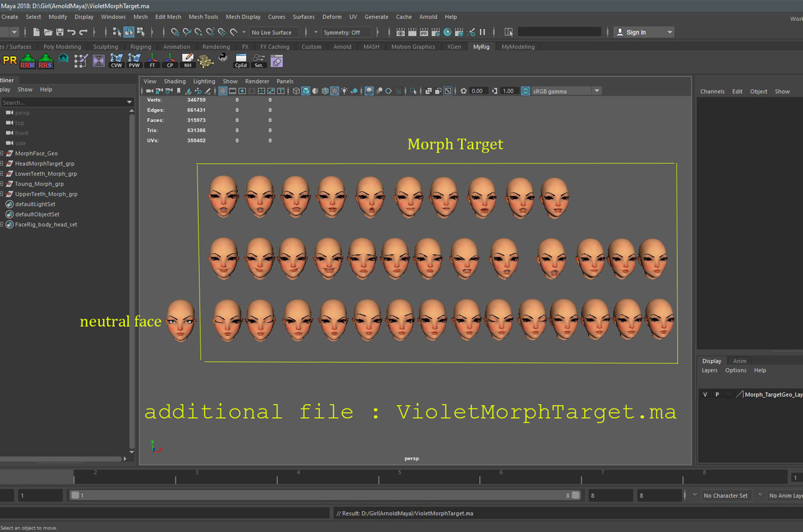This screenshot has height=532, width=803.
Task: Expand the UpperTeeth_Morph_grp node
Action: pyautogui.click(x=2, y=194)
